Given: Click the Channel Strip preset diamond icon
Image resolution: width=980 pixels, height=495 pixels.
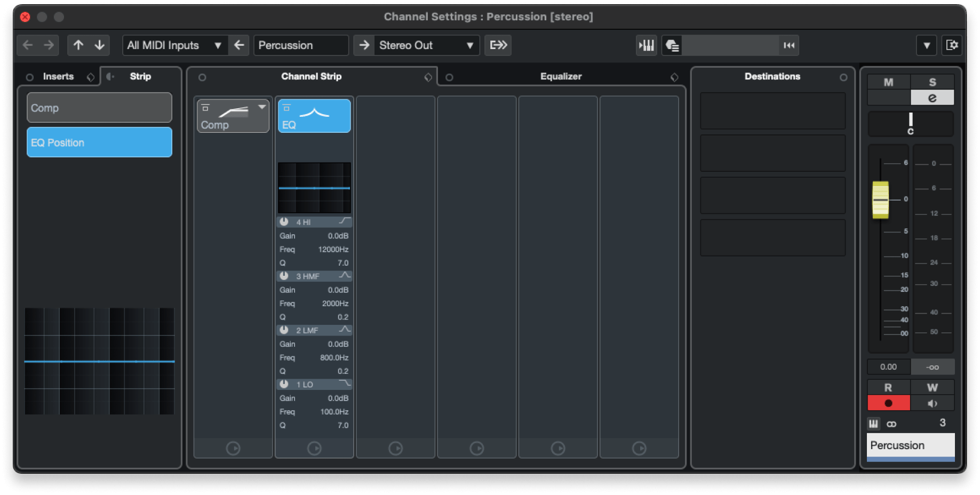Looking at the screenshot, I should 428,77.
